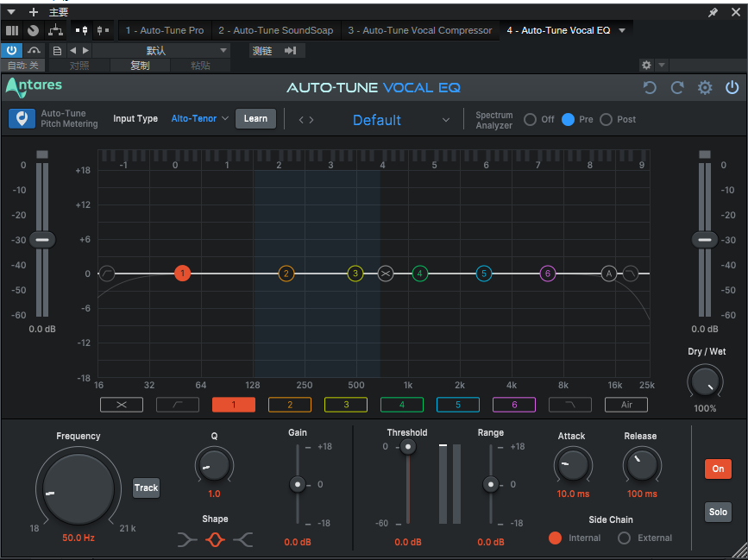The image size is (748, 560).
Task: Set Spectrum Analyzer to Post
Action: tap(606, 120)
